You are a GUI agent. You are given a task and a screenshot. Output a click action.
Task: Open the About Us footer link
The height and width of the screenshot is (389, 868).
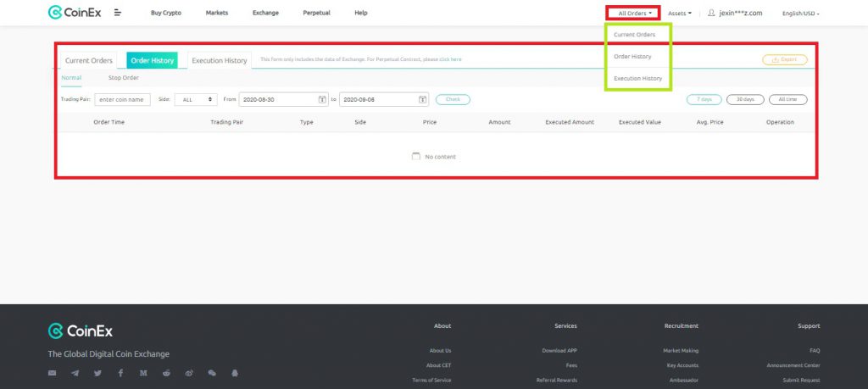coord(440,351)
